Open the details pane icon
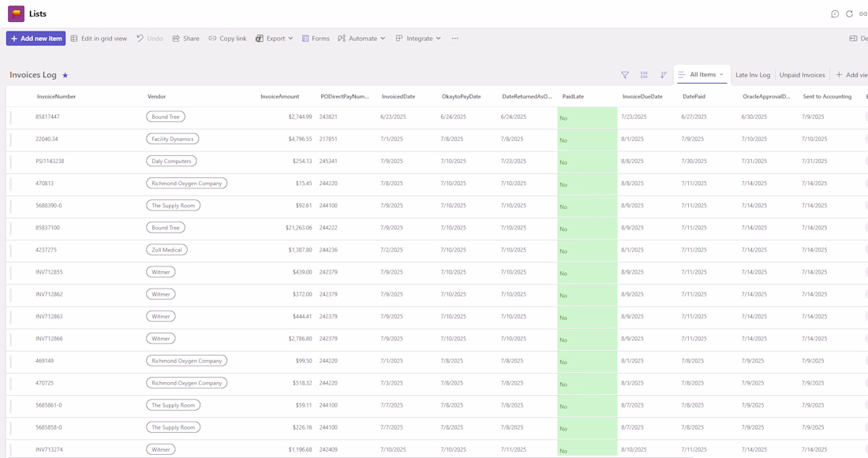The image size is (868, 458). coord(853,39)
